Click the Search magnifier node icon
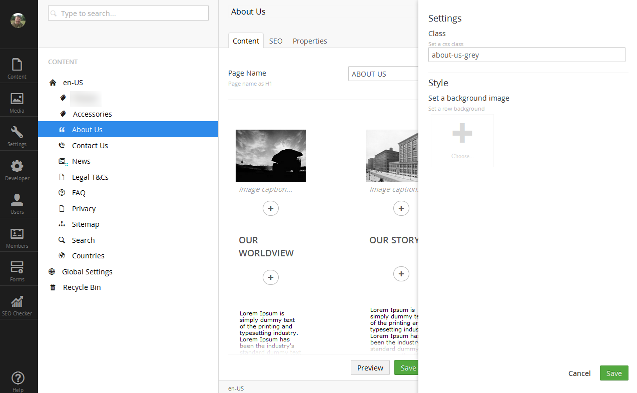The image size is (637, 393). pyautogui.click(x=62, y=240)
